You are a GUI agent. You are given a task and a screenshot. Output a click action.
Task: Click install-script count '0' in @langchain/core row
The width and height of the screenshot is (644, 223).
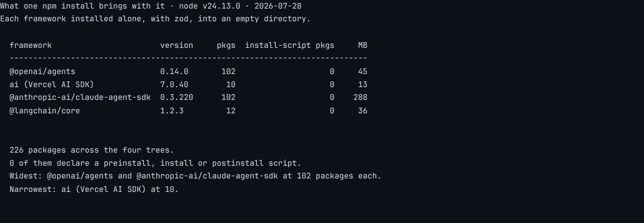coord(332,111)
